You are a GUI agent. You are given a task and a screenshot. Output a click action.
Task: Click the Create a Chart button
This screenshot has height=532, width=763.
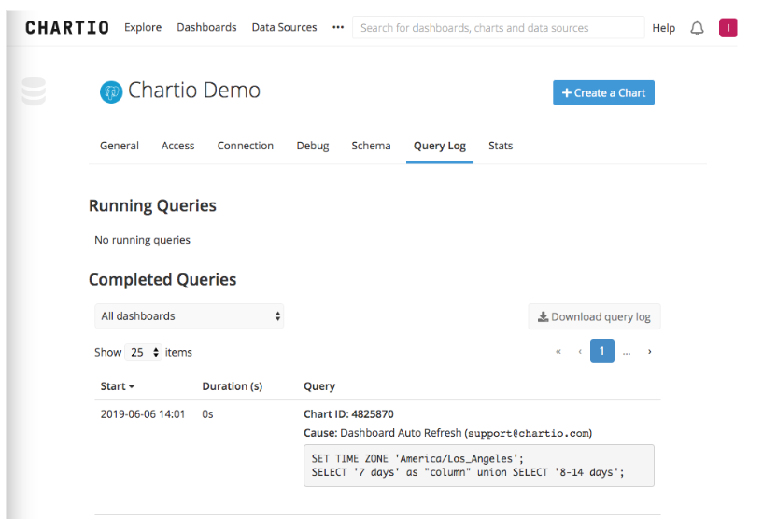click(x=603, y=92)
